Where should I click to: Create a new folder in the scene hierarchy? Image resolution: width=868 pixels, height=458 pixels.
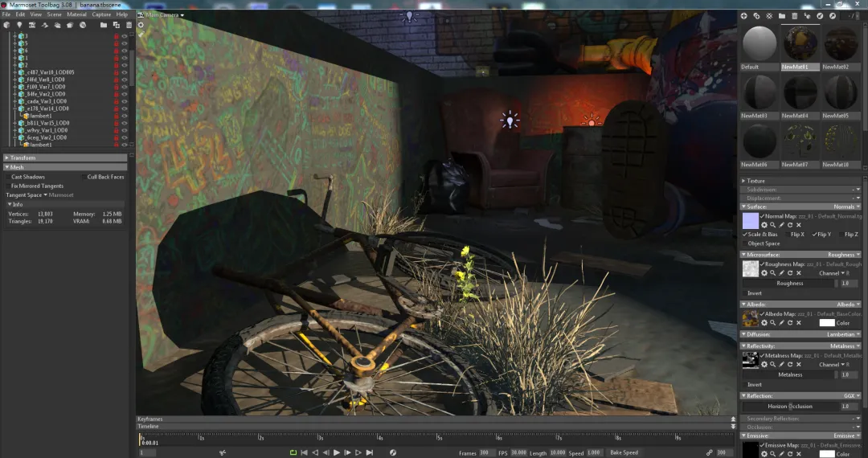click(x=104, y=26)
